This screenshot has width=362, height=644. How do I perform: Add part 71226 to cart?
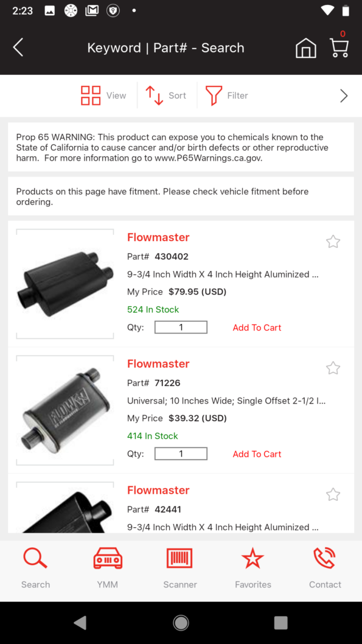click(257, 453)
